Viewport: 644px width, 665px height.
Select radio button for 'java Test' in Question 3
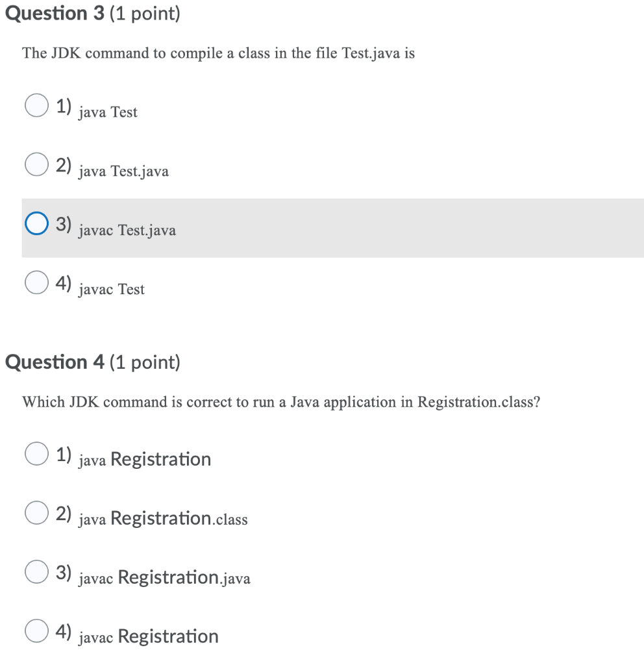click(x=36, y=105)
